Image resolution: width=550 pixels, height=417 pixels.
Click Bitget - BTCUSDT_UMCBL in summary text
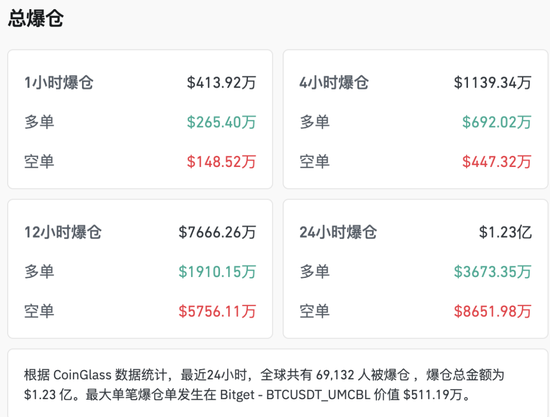295,395
